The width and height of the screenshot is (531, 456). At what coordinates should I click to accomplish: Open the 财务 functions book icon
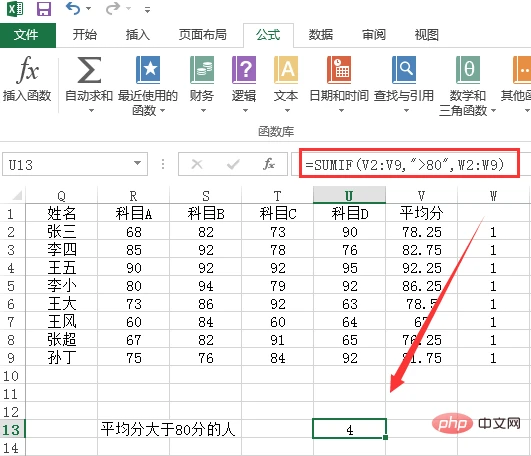(202, 70)
